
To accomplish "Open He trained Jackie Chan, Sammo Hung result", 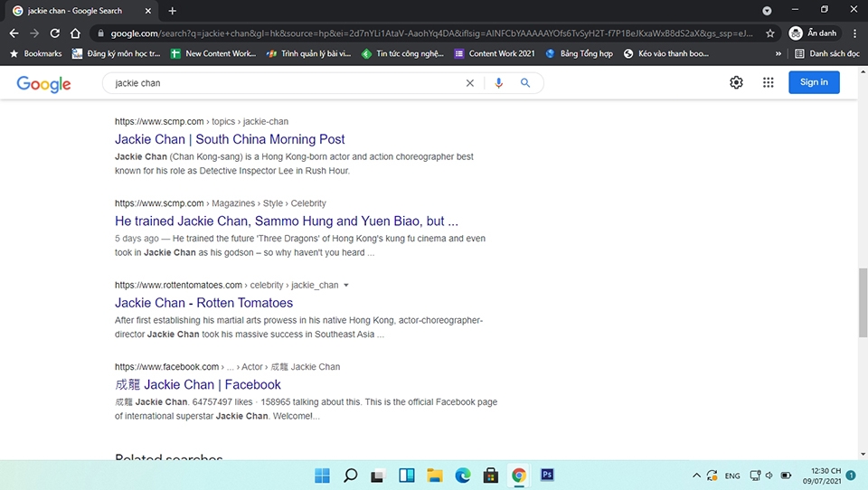I will click(287, 221).
